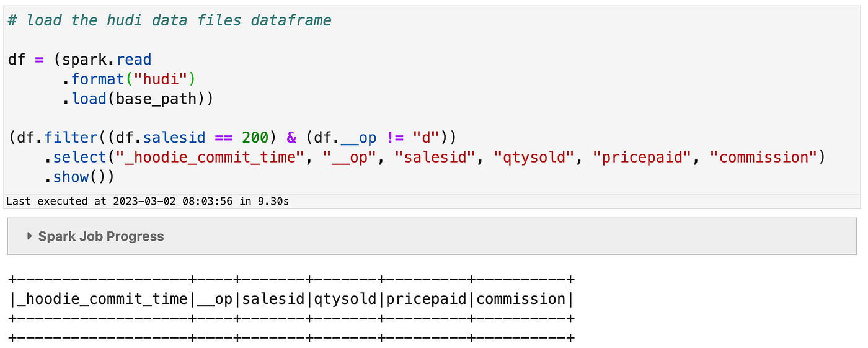Viewport: 868px width, 348px height.
Task: Click the .load(base_path) line
Action: point(138,99)
